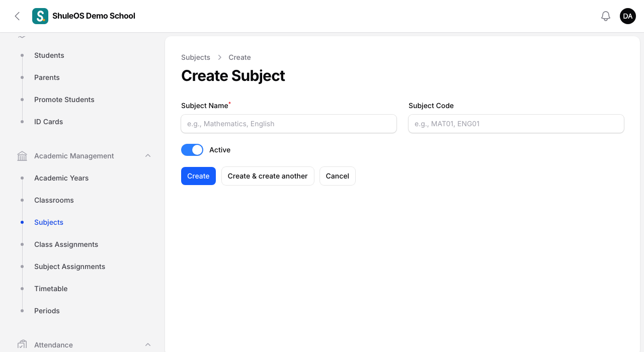Open Parents in sidebar
Viewport: 644px width, 352px height.
(x=47, y=77)
